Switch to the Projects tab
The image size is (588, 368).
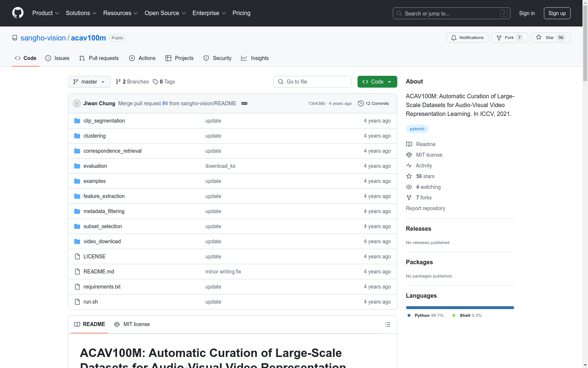pyautogui.click(x=179, y=58)
